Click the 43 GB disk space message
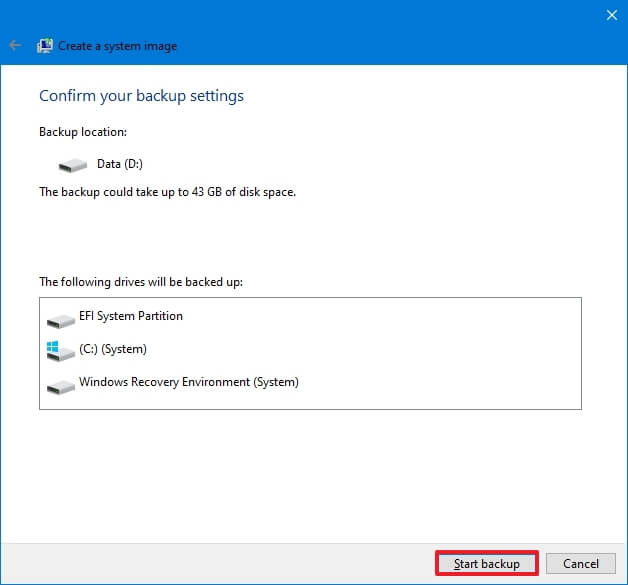The height and width of the screenshot is (585, 628). (x=167, y=191)
